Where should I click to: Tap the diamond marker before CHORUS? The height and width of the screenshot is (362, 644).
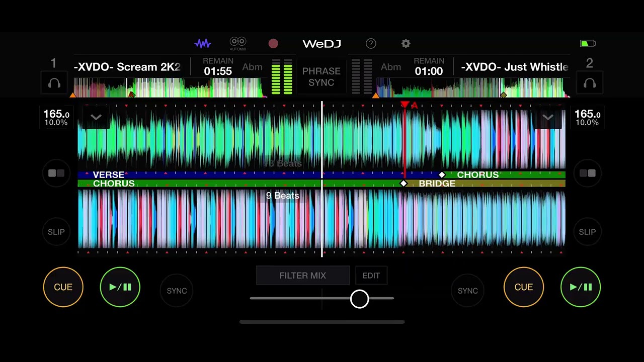click(x=442, y=174)
